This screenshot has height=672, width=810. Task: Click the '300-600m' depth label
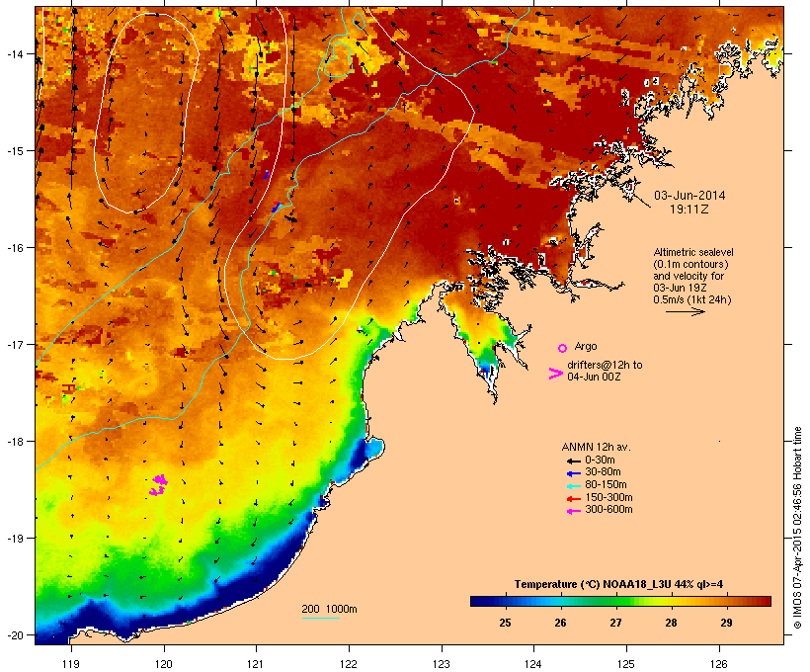608,510
